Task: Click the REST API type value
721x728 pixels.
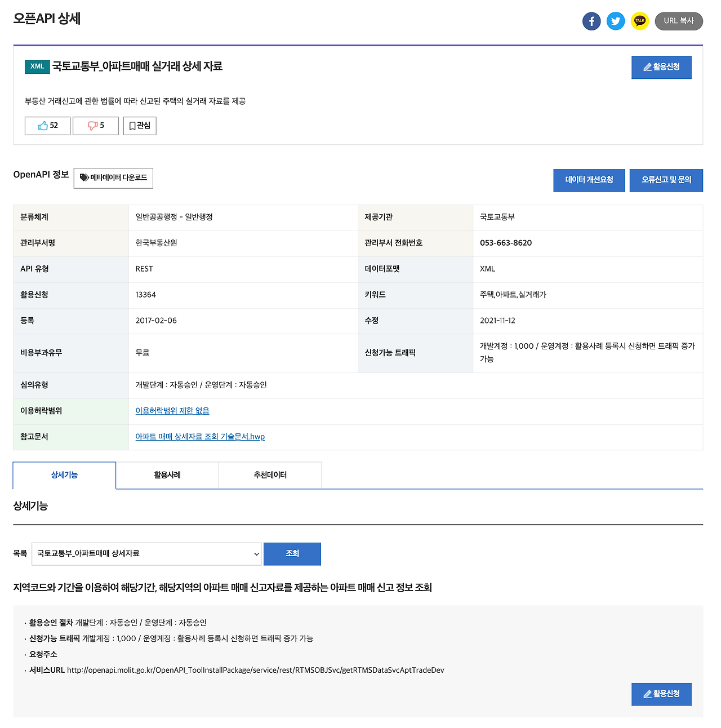Action: [x=144, y=269]
